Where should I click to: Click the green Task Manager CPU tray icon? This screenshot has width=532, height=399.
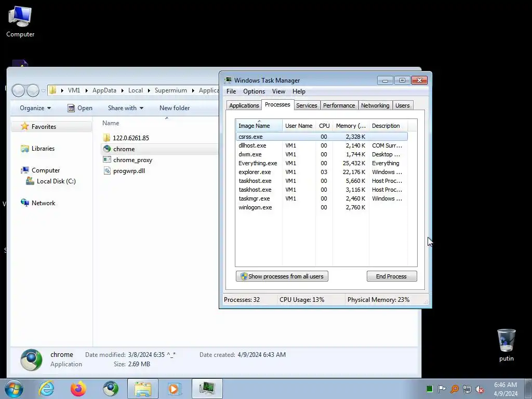430,389
